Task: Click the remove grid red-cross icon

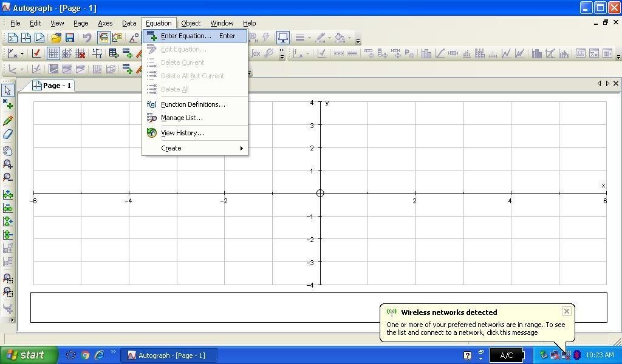Action: coord(80,53)
